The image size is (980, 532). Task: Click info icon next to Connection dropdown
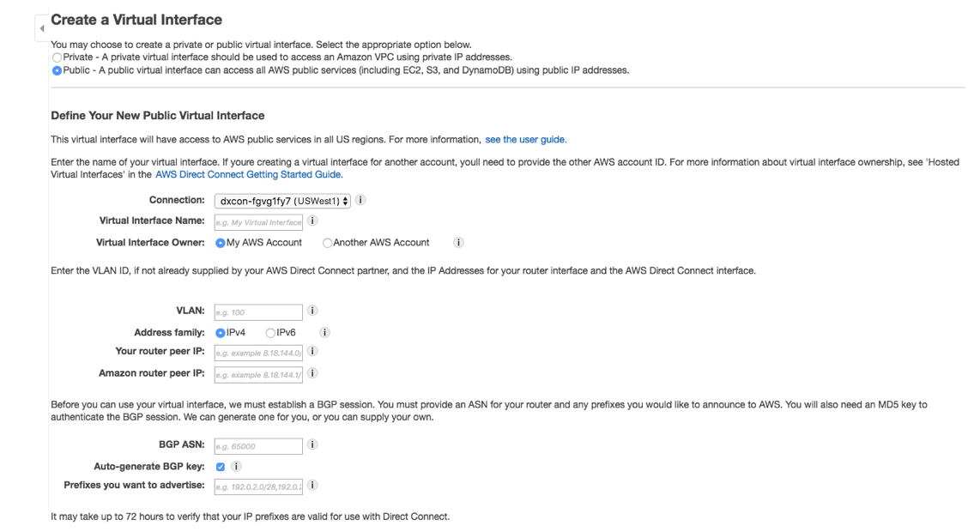tap(360, 201)
